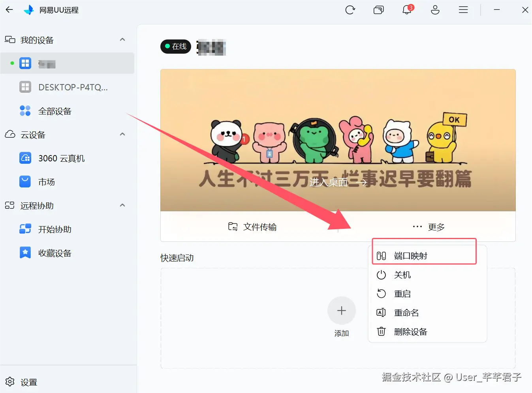Minimize the 网易UU远程 window

497,10
